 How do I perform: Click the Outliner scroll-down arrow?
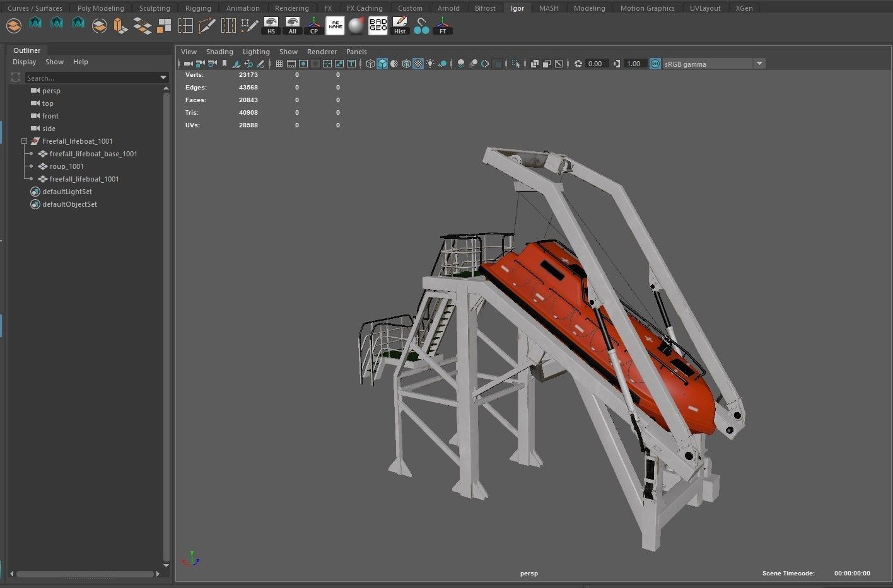(166, 565)
